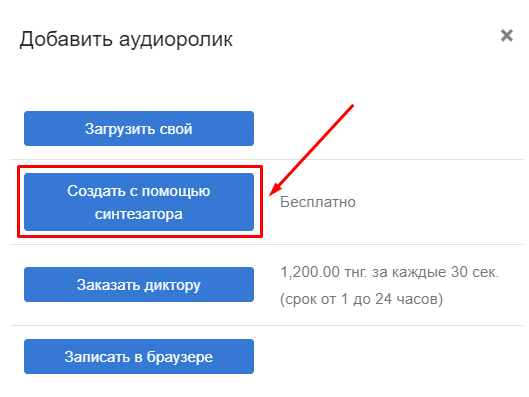Click the red arrow annotation's head
This screenshot has height=397, width=529.
pos(274,191)
